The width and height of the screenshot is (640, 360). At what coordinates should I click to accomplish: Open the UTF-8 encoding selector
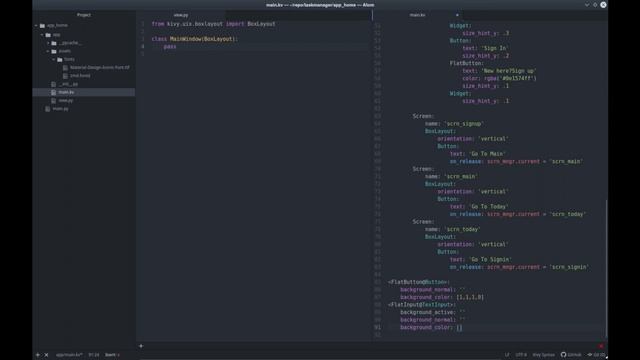pos(521,355)
